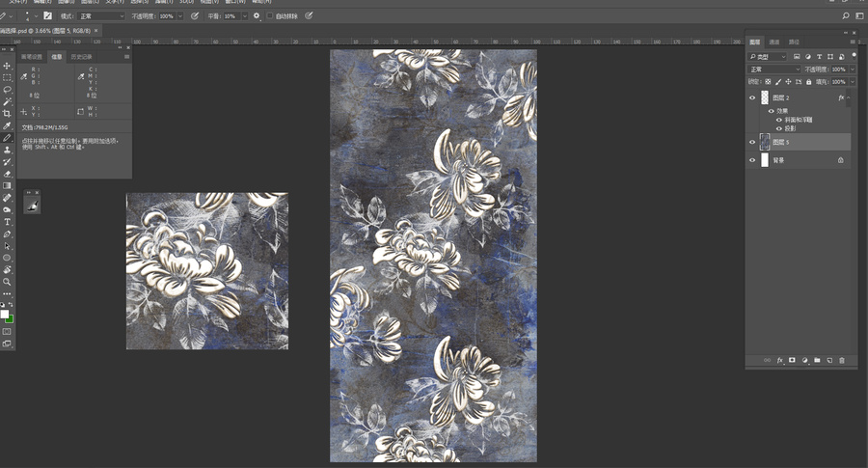
Task: Enable the 自动抹除 auto erase checkbox
Action: pyautogui.click(x=270, y=16)
